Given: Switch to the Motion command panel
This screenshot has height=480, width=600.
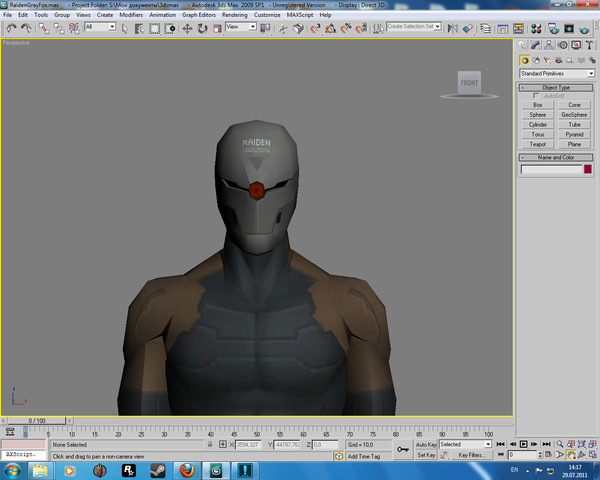Looking at the screenshot, I should coord(562,46).
